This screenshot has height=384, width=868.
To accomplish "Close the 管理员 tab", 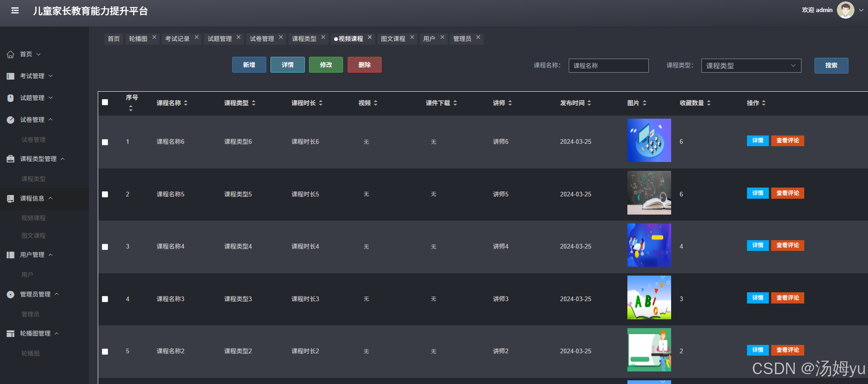I will coord(478,37).
